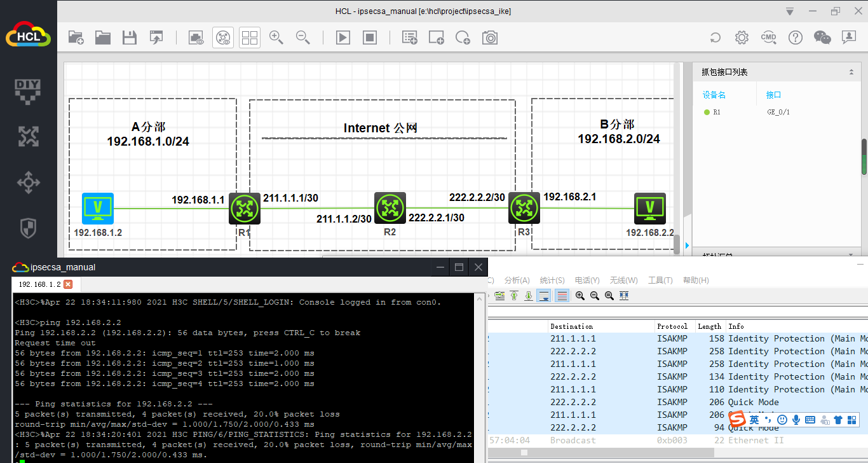Zoom in on the topology canvas

tap(276, 38)
